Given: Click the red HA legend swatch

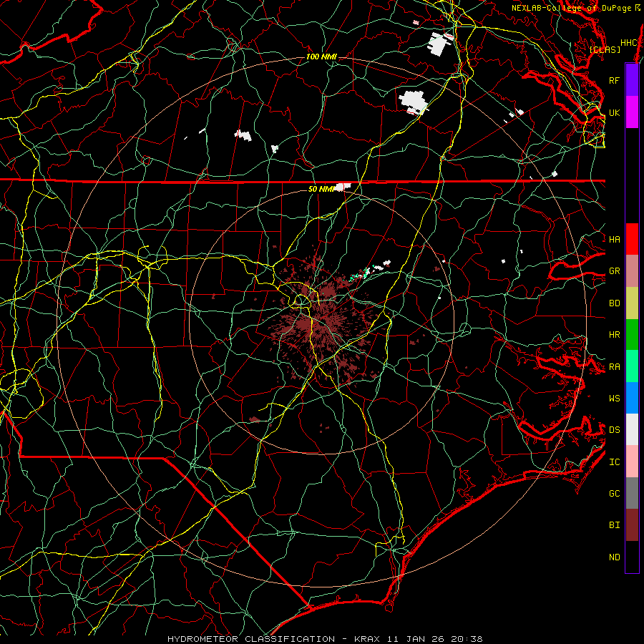Looking at the screenshot, I should tap(632, 239).
